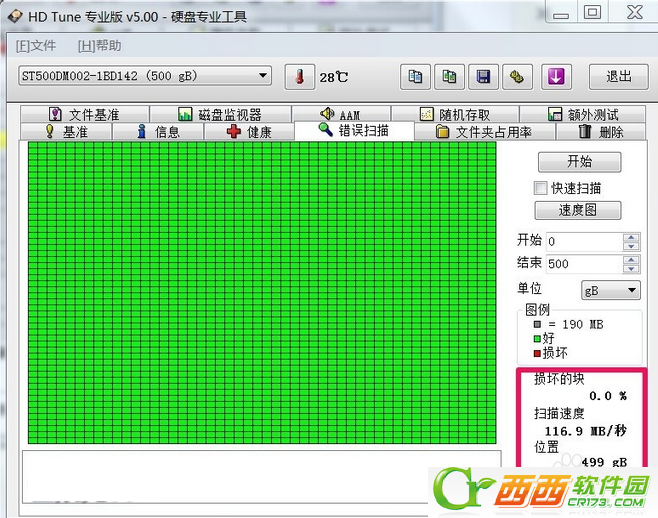
Task: Decrease the 开始 value with down arrow
Action: pos(631,246)
